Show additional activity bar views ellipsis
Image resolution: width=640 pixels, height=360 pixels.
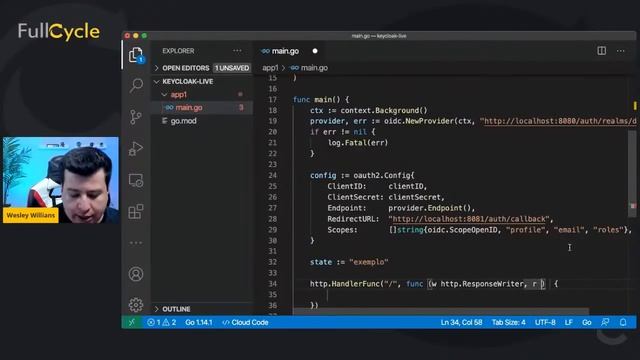[136, 243]
